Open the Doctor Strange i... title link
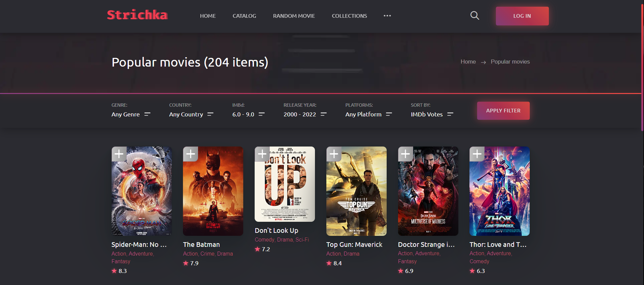The image size is (644, 285). 426,245
